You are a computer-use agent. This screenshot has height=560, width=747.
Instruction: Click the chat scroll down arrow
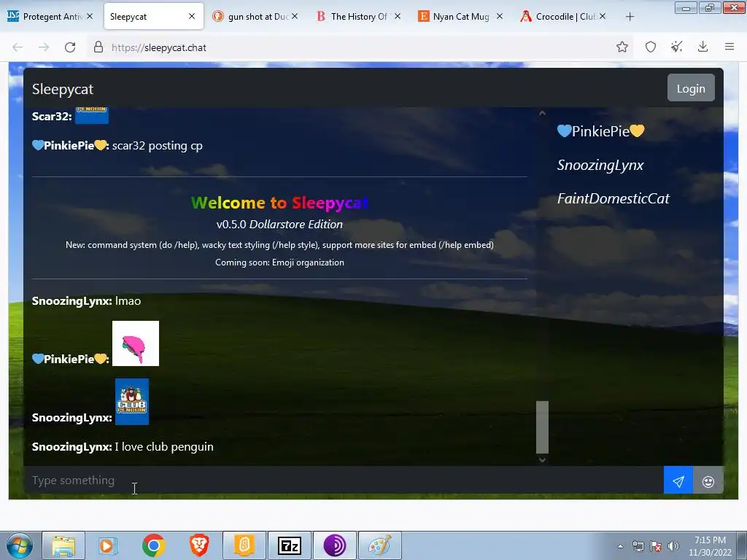tap(542, 459)
